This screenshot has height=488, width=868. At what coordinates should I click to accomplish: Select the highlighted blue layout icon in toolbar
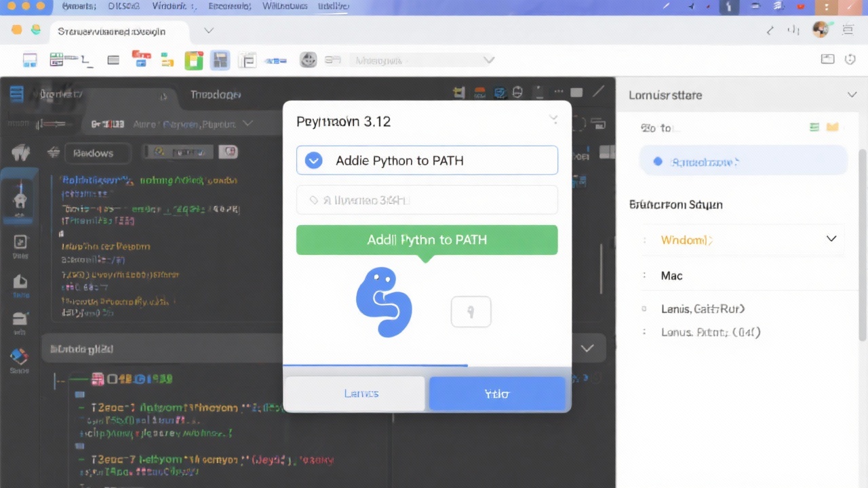(x=220, y=60)
